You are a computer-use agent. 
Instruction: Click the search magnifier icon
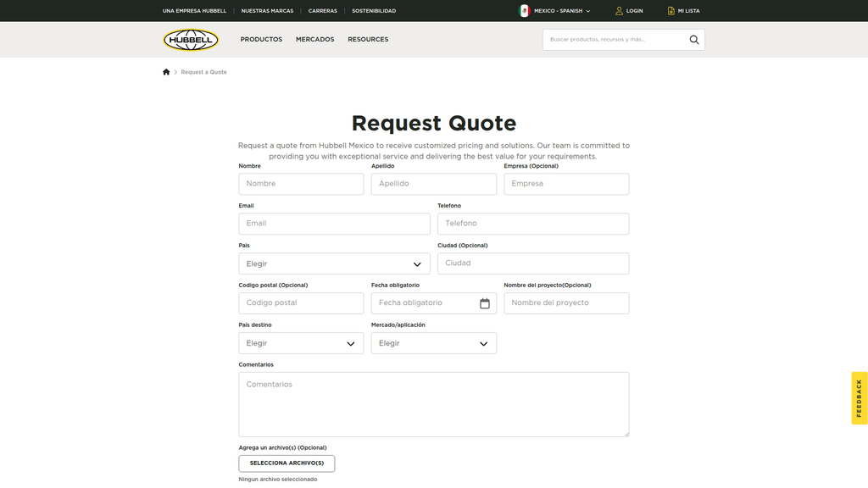coord(693,40)
